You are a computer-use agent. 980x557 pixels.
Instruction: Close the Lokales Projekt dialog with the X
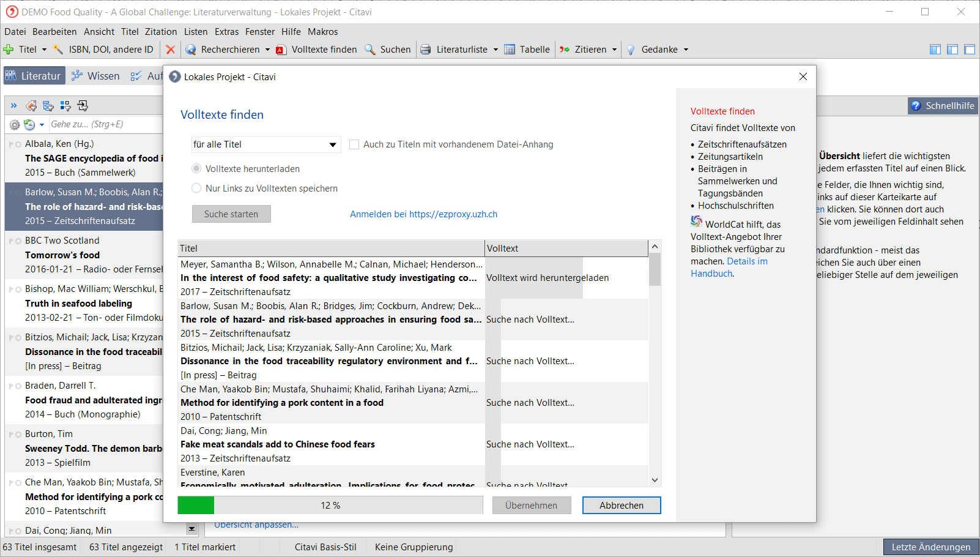[x=803, y=77]
